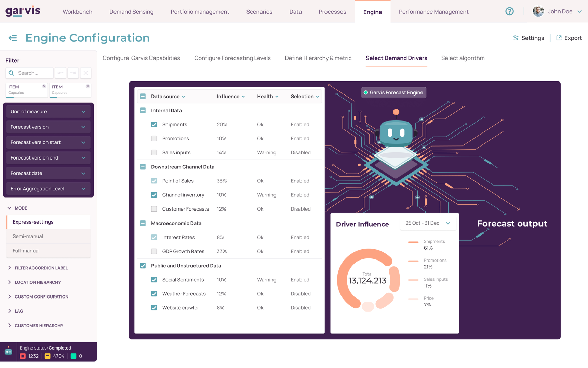The width and height of the screenshot is (588, 368).
Task: Open the Forecast date dropdown
Action: coord(48,173)
